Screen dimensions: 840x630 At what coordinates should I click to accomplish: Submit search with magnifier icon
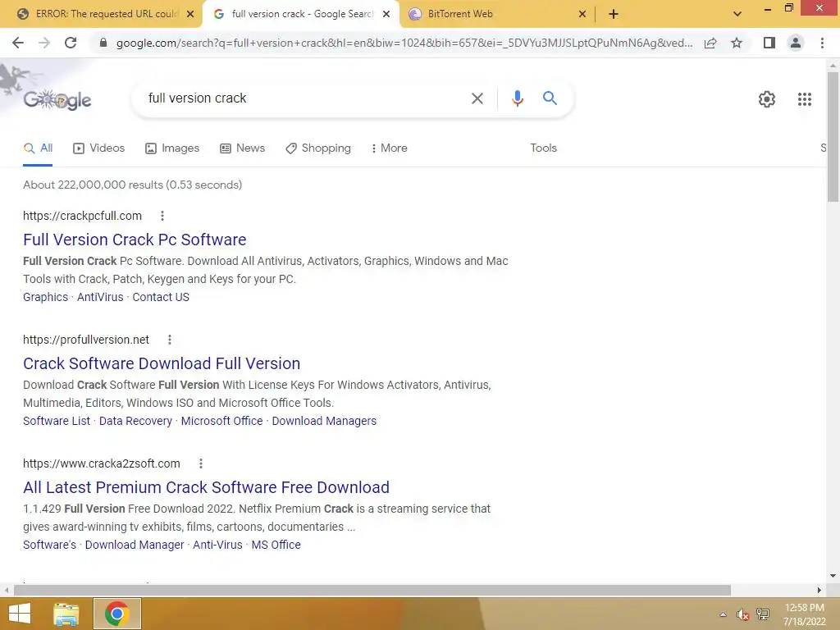pyautogui.click(x=550, y=98)
